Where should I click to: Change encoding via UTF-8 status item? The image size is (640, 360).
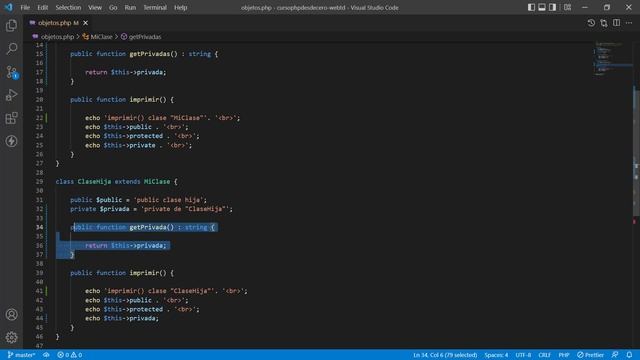coord(523,355)
